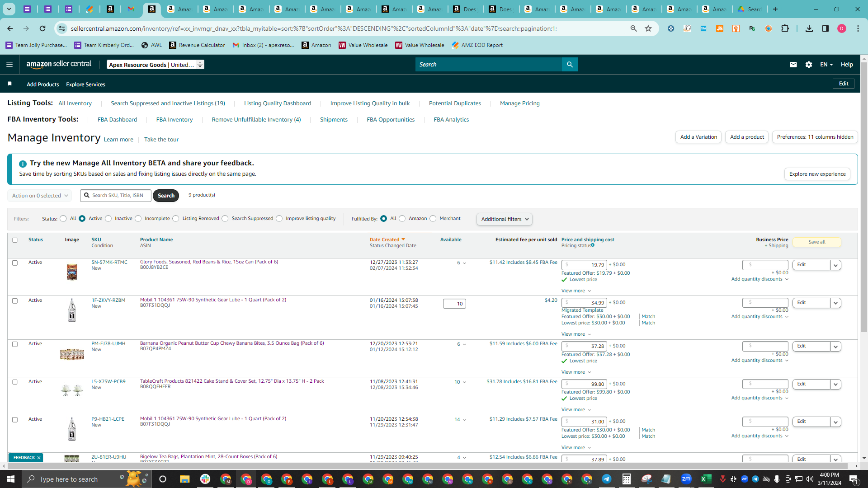Open browser downloads icon

(x=809, y=28)
